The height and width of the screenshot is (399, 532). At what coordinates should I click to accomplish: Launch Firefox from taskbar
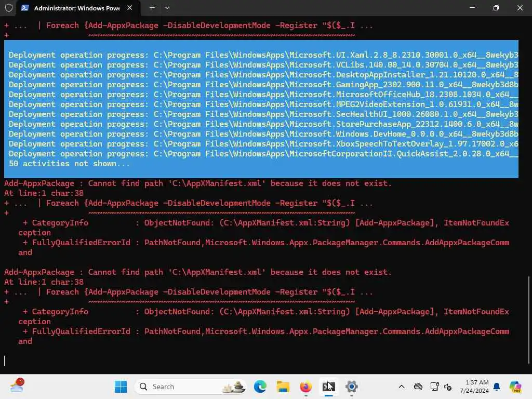pyautogui.click(x=305, y=387)
